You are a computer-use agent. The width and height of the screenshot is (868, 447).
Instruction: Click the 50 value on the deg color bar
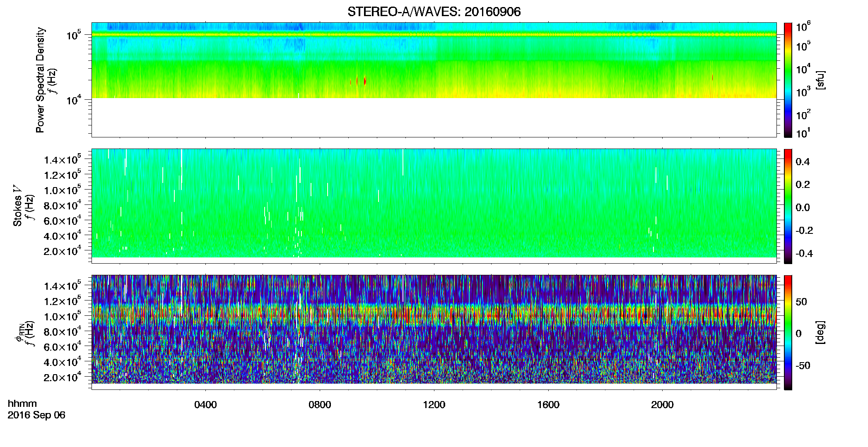coord(801,301)
